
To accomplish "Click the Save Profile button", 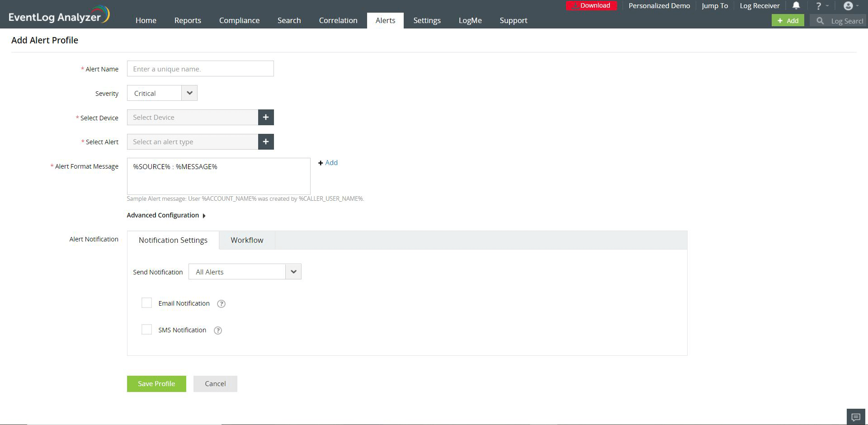I will [156, 384].
